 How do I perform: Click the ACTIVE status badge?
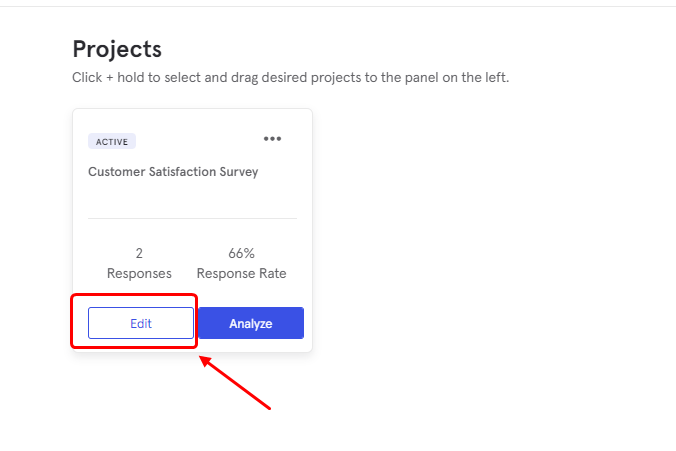tap(112, 141)
